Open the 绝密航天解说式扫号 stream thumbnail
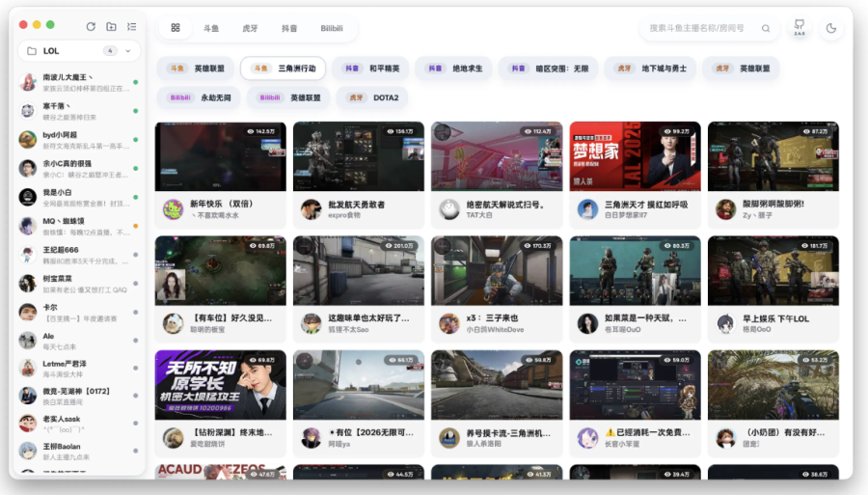The height and width of the screenshot is (495, 868). pos(497,156)
